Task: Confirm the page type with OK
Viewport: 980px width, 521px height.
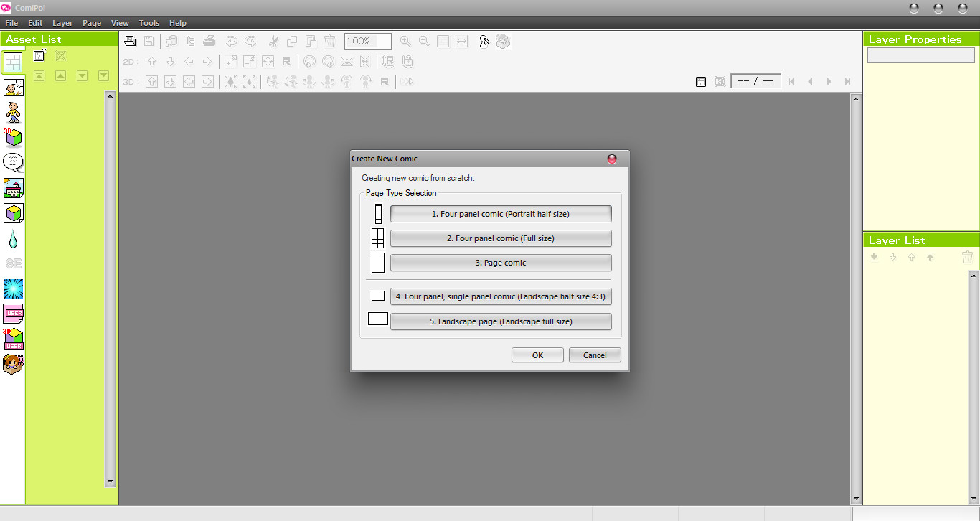Action: (537, 355)
